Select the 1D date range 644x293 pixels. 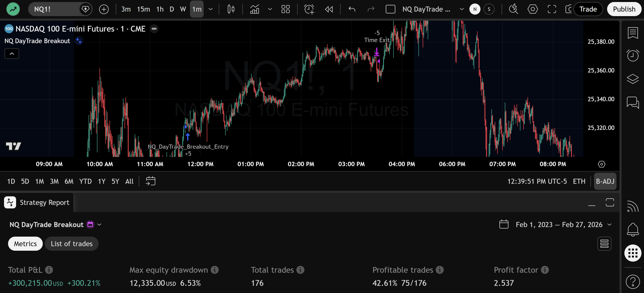(11, 182)
